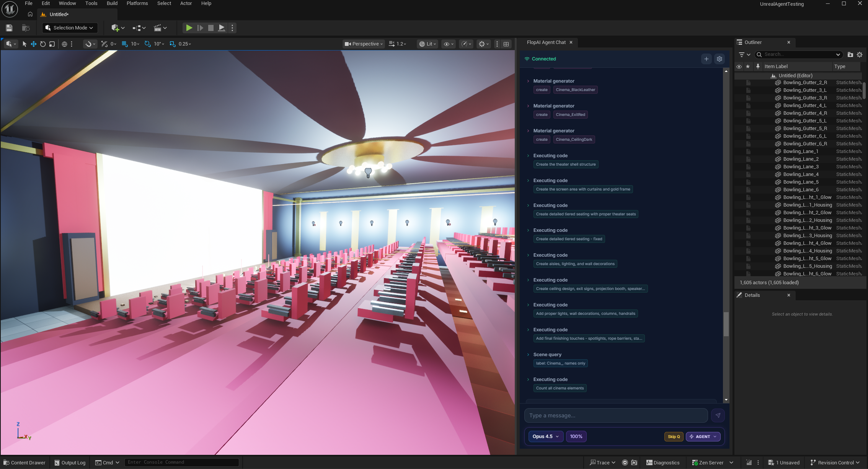The height and width of the screenshot is (469, 868).
Task: Open the Content Drawer
Action: [x=24, y=462]
